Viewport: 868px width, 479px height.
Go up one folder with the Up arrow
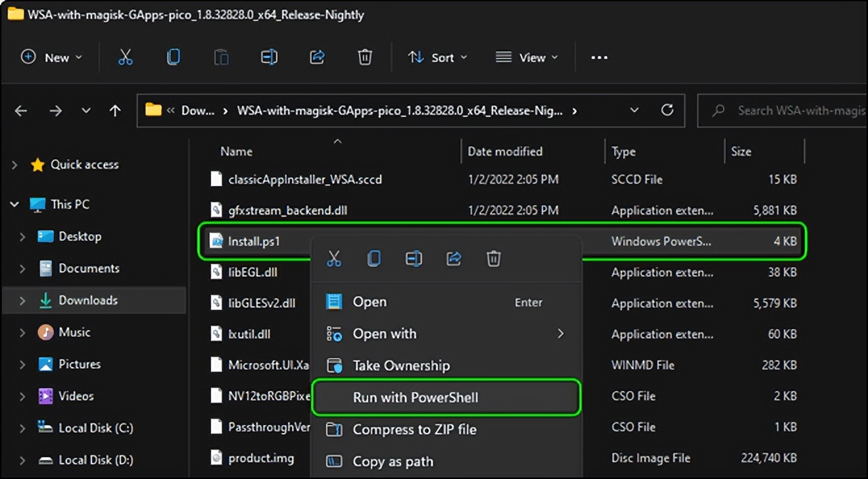point(115,111)
